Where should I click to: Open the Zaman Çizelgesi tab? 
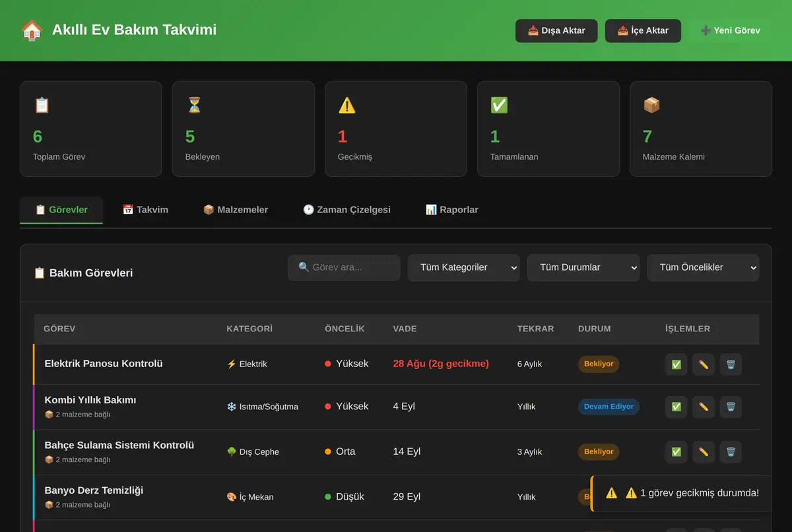point(346,210)
